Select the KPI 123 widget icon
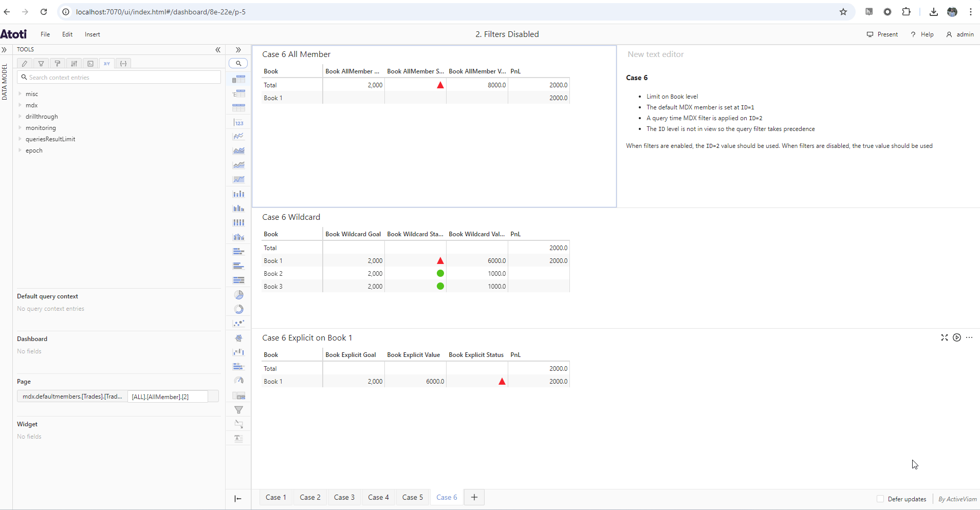The image size is (980, 510). click(238, 122)
